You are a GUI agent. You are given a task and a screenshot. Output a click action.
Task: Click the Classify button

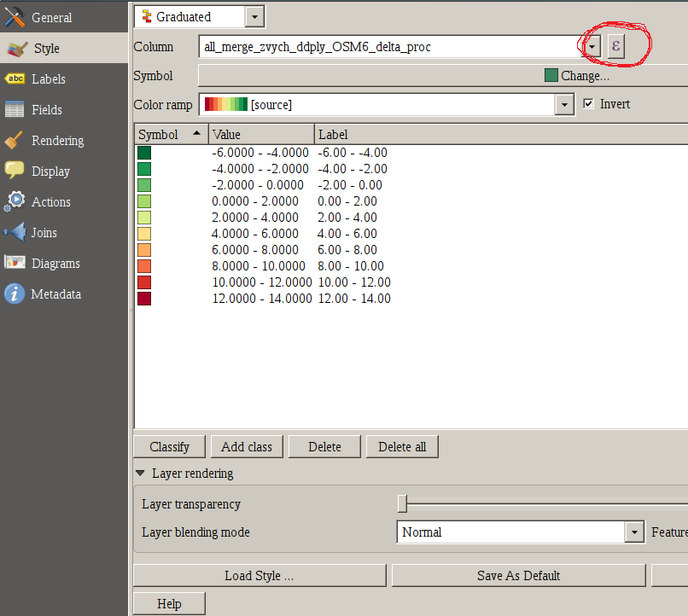click(x=169, y=447)
